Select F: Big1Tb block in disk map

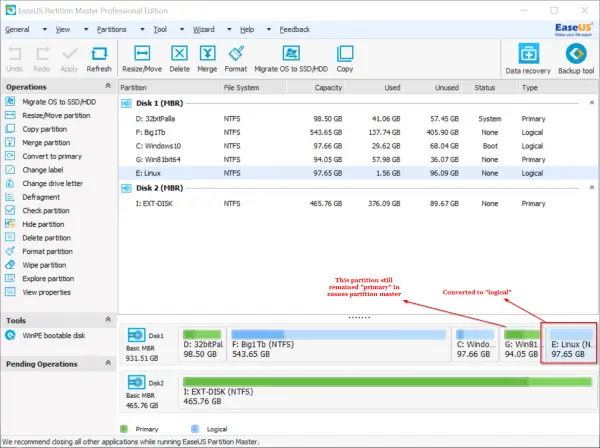point(339,344)
